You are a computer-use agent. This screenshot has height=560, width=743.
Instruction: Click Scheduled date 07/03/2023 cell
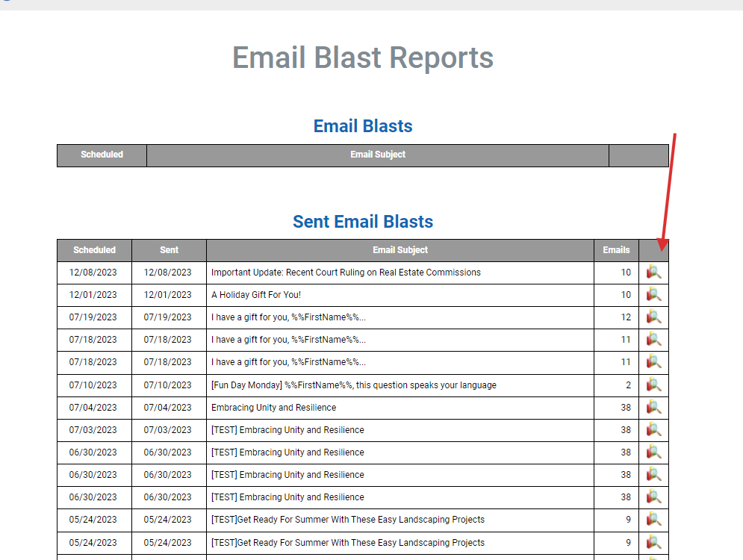point(93,430)
